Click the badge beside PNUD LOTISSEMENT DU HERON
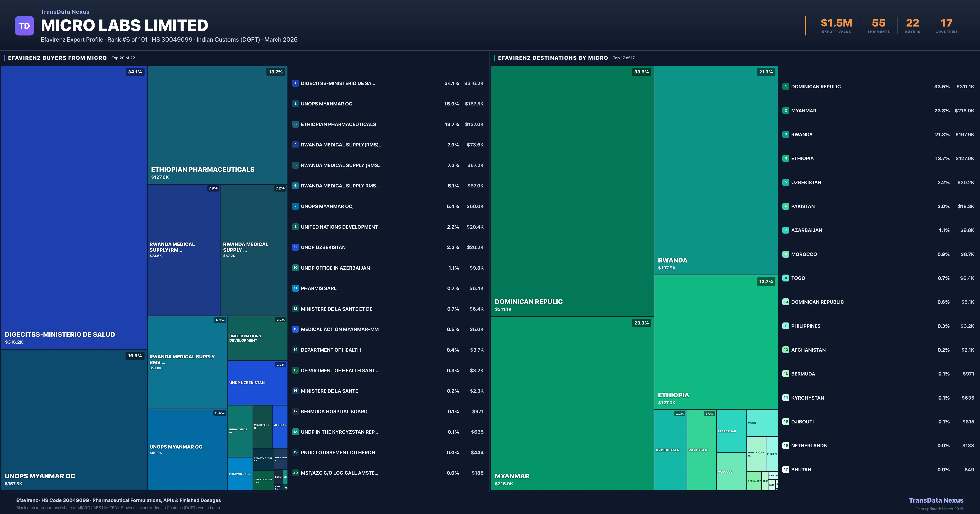This screenshot has height=514, width=980. (x=295, y=452)
